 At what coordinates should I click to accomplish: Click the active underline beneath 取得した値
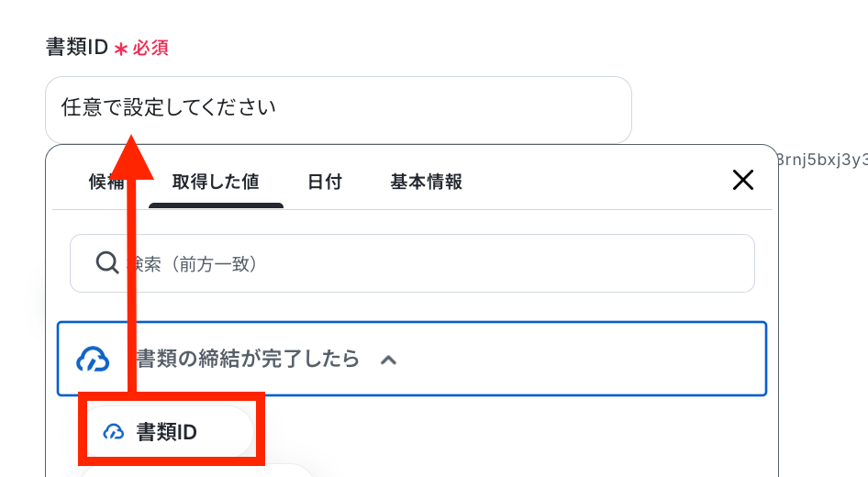[216, 205]
